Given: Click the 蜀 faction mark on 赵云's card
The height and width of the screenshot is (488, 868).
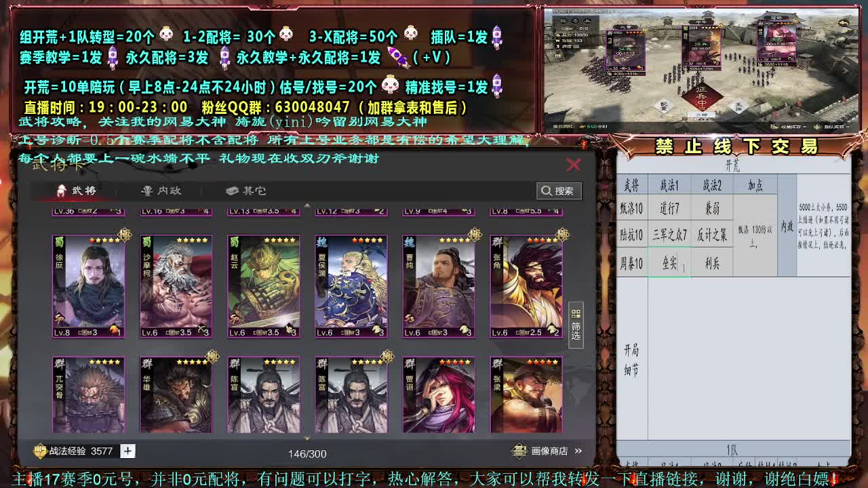Looking at the screenshot, I should 235,242.
